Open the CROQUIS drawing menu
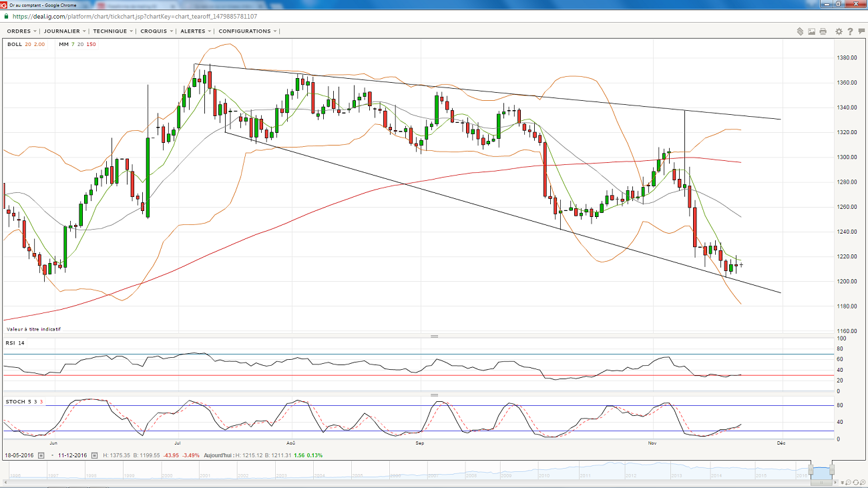This screenshot has width=868, height=488. coord(156,31)
